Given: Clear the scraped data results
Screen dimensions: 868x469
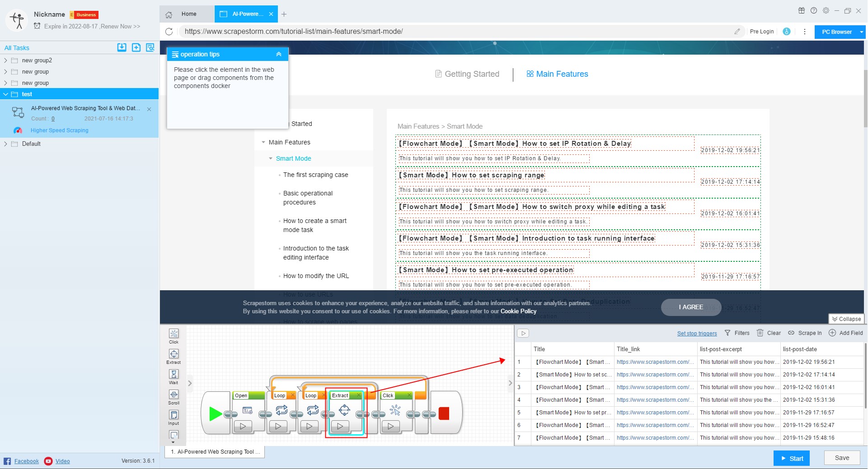Looking at the screenshot, I should point(768,333).
